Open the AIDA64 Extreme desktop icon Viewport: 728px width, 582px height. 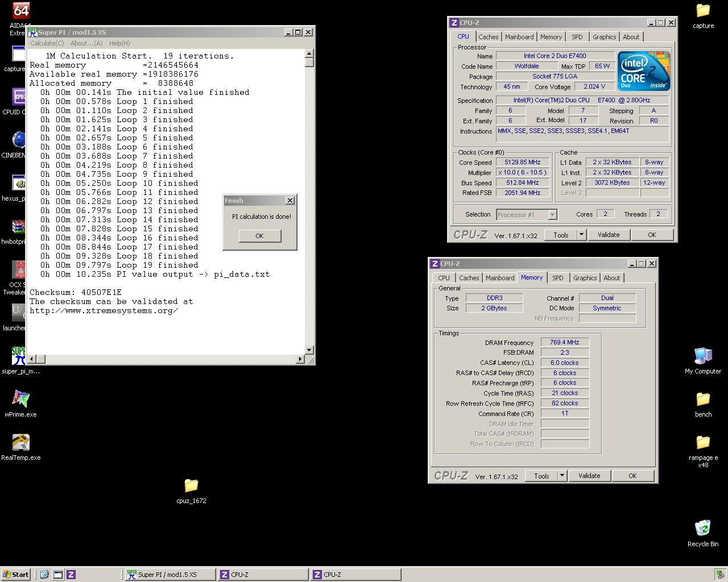(20, 11)
